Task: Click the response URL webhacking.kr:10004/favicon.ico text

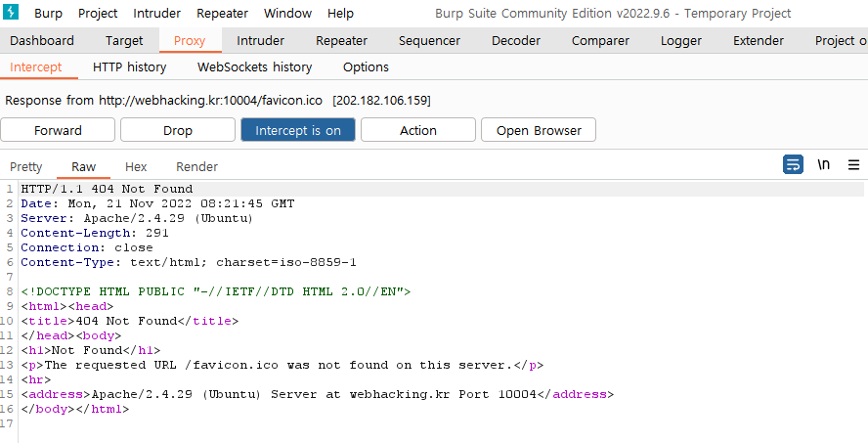Action: [x=210, y=100]
